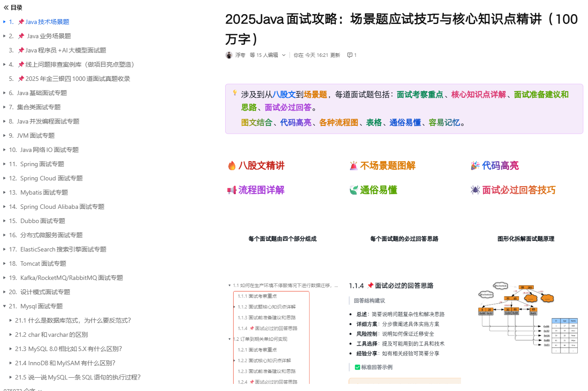This screenshot has height=391, width=588.
Task: Expand "2. Java 业务场景题" in the outline
Action: (x=5, y=36)
